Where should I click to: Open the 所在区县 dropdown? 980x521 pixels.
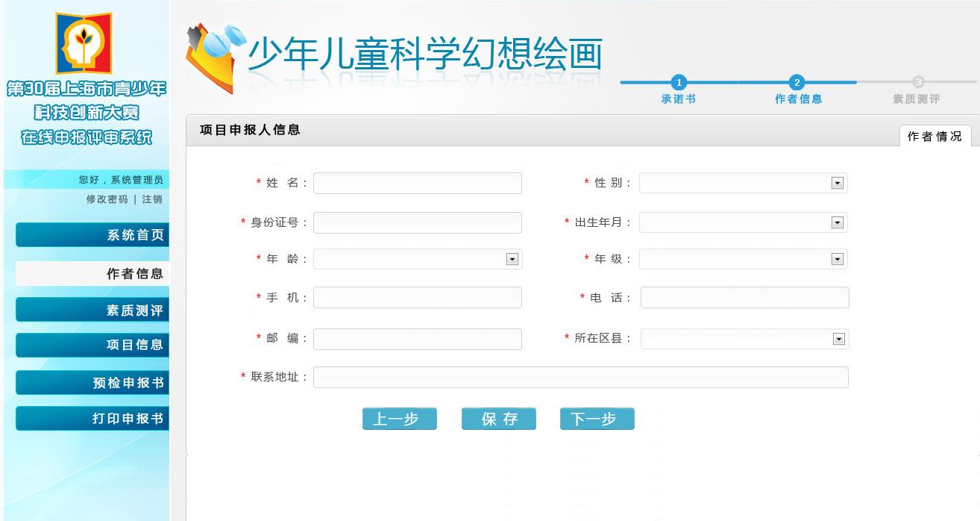click(x=838, y=340)
